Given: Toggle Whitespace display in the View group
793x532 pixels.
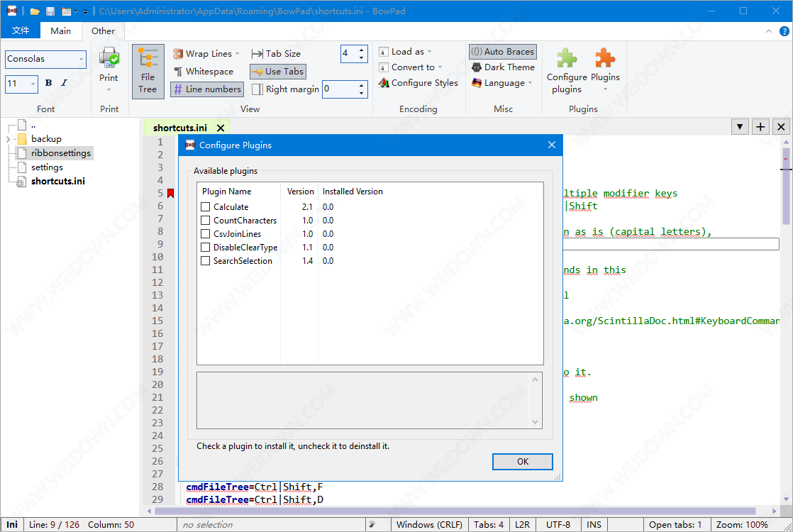Looking at the screenshot, I should 204,72.
